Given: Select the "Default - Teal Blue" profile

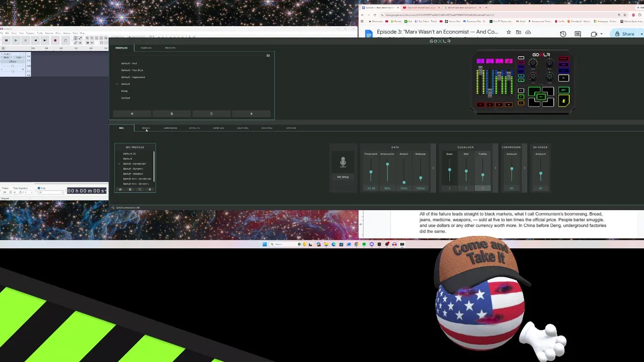Looking at the screenshot, I should pos(132,70).
